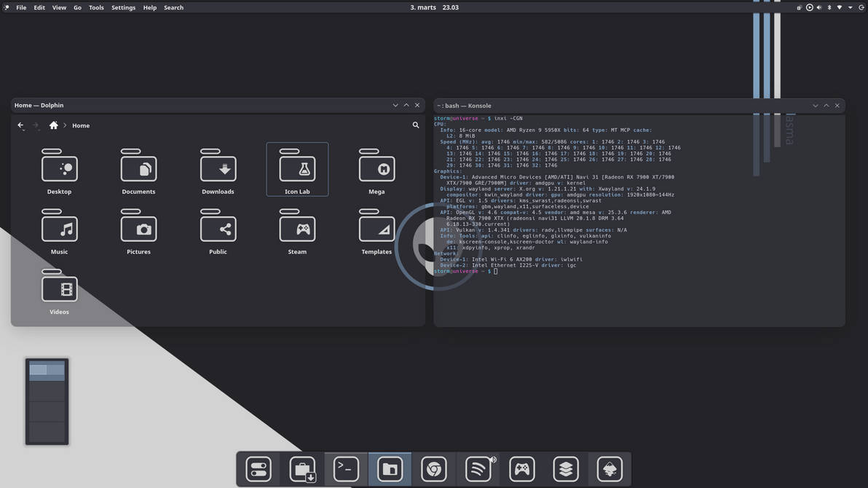Select the Icon Lab folder
The image size is (868, 488).
pos(297,170)
